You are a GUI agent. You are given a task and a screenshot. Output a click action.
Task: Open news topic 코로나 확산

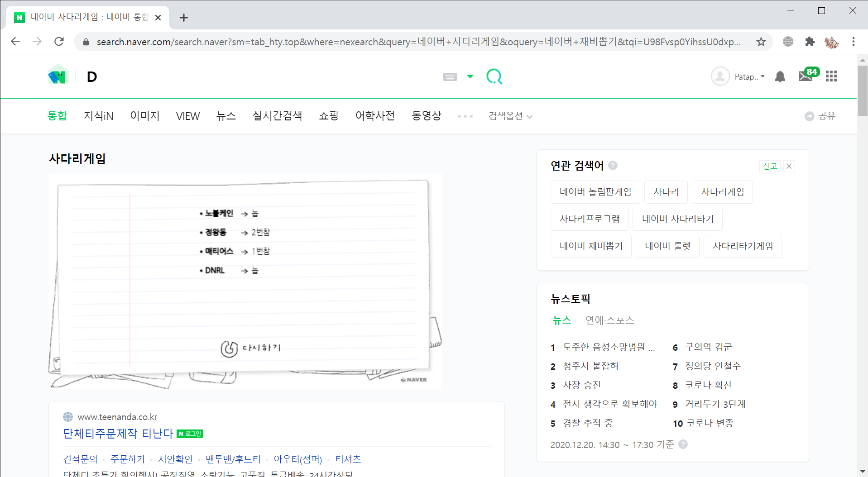(708, 385)
